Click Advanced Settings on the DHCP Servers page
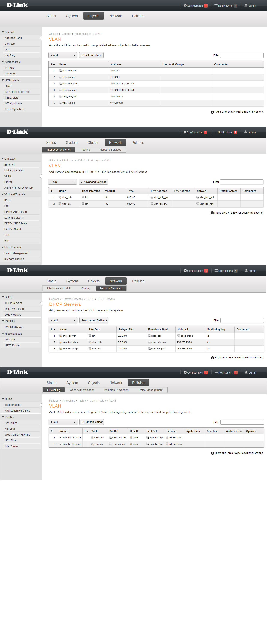 click(x=94, y=320)
